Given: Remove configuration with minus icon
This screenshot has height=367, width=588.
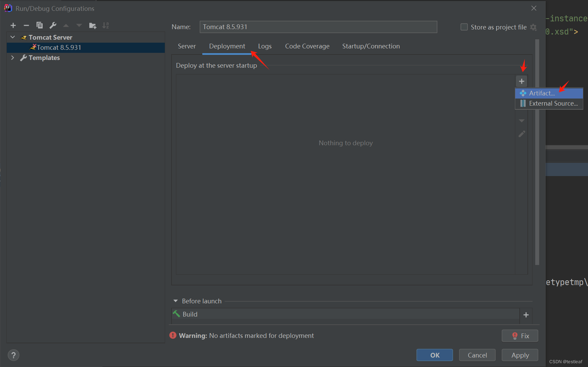Looking at the screenshot, I should coord(26,25).
